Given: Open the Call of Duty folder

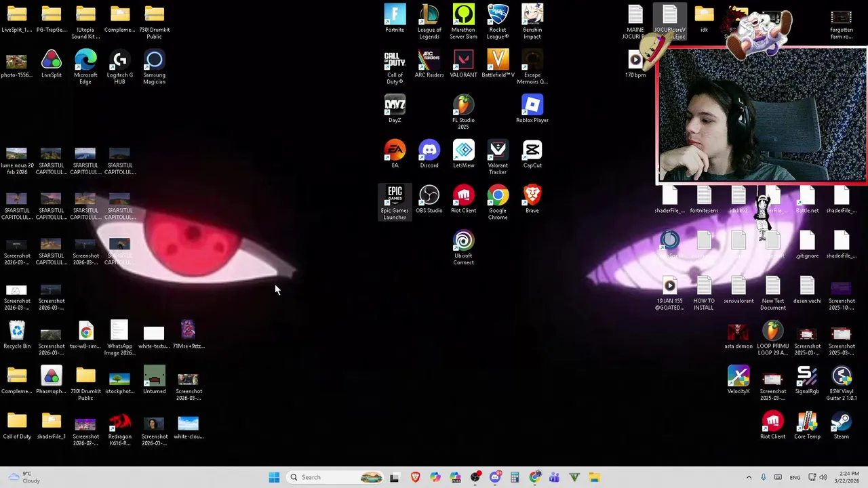Looking at the screenshot, I should [x=17, y=426].
